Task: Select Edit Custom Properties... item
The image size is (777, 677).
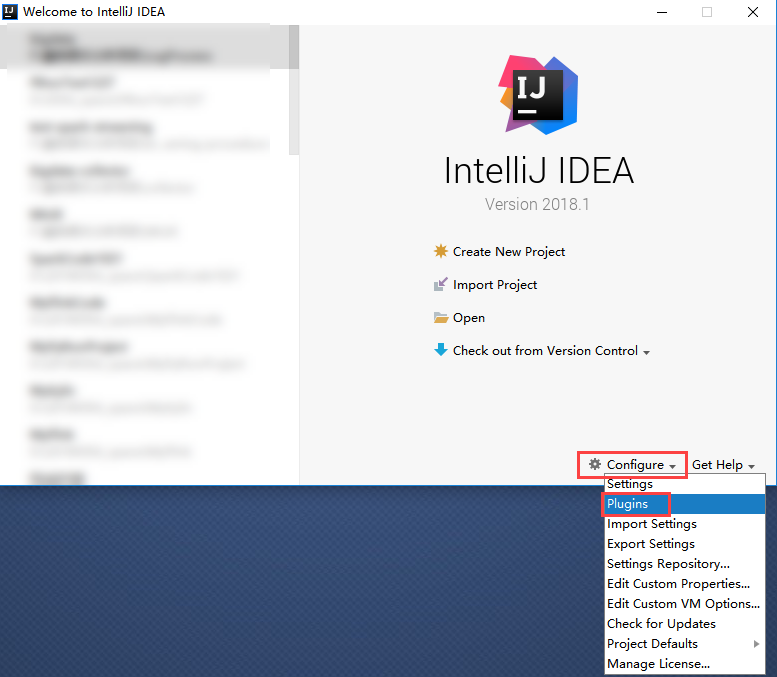Action: 685,584
